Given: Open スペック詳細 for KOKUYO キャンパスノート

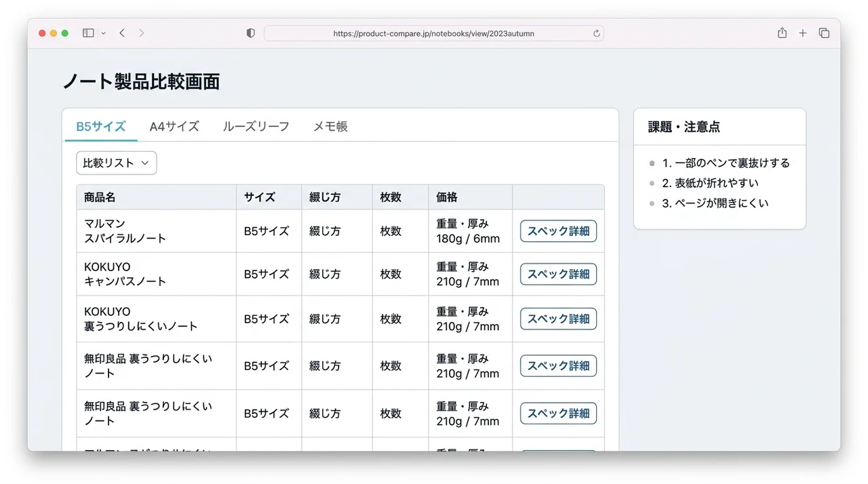Looking at the screenshot, I should (x=558, y=274).
